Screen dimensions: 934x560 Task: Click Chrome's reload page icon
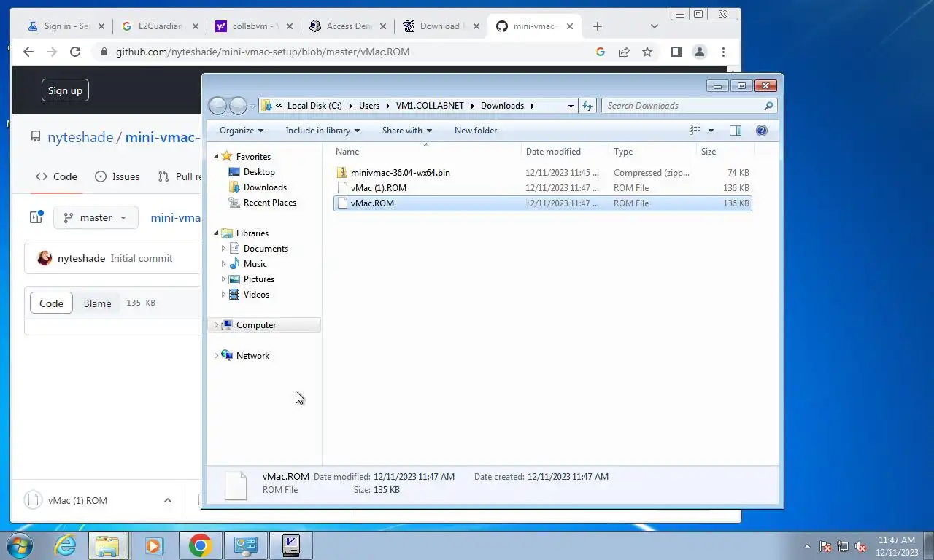(74, 52)
